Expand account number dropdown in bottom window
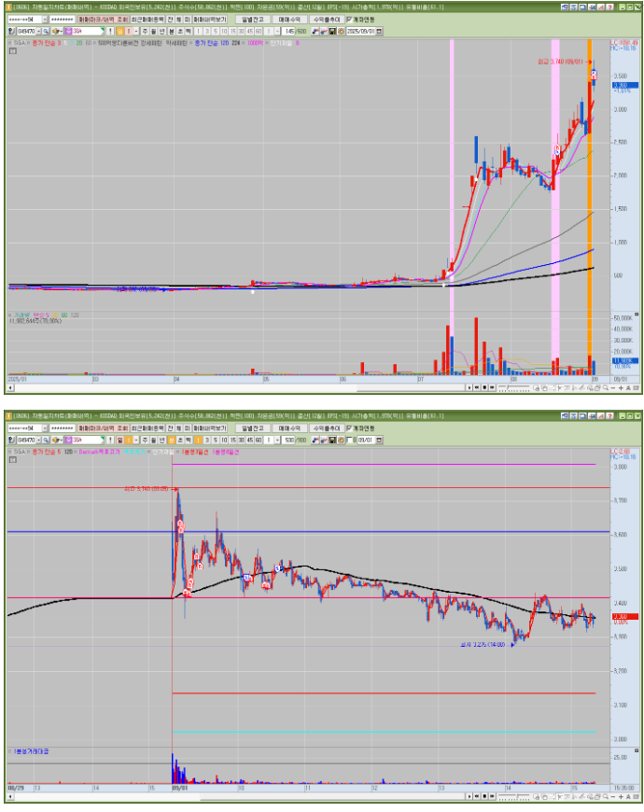This screenshot has height=812, width=644. [45, 428]
